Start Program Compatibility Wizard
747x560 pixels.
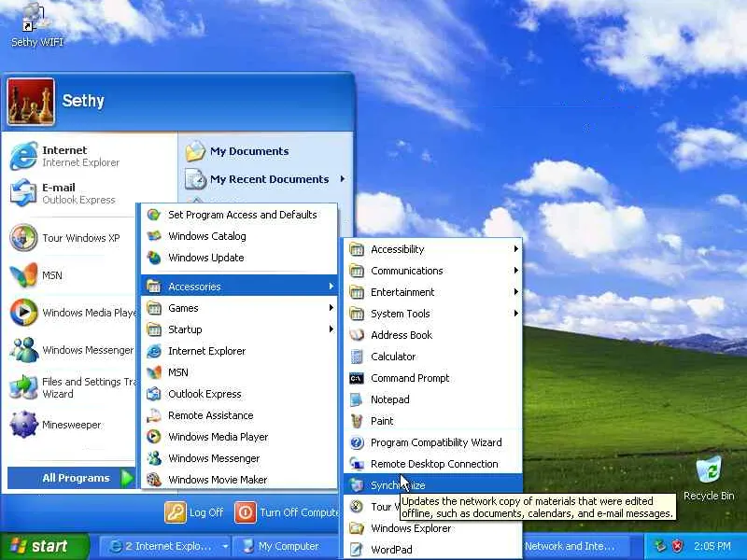pyautogui.click(x=432, y=442)
